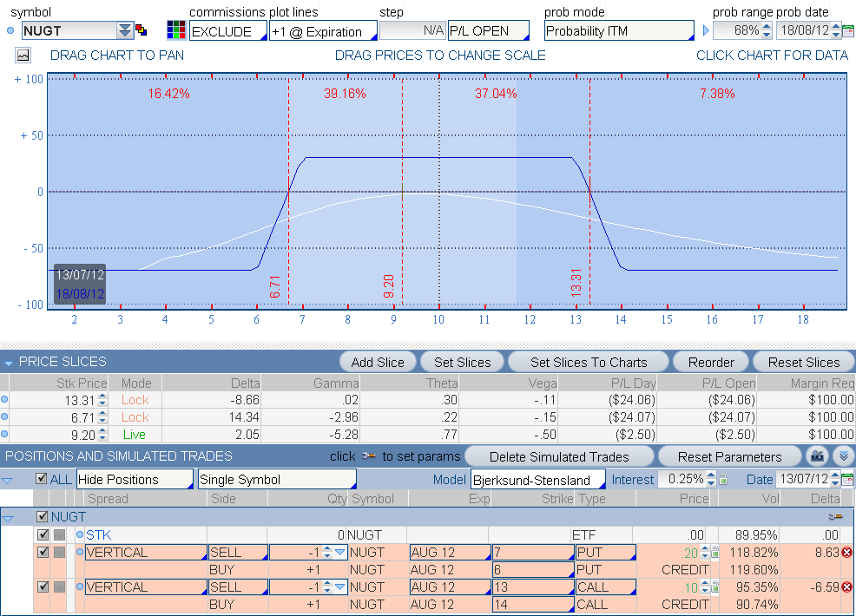This screenshot has width=856, height=616.
Task: Click the gray color square on PUT vertical row
Action: 59,552
